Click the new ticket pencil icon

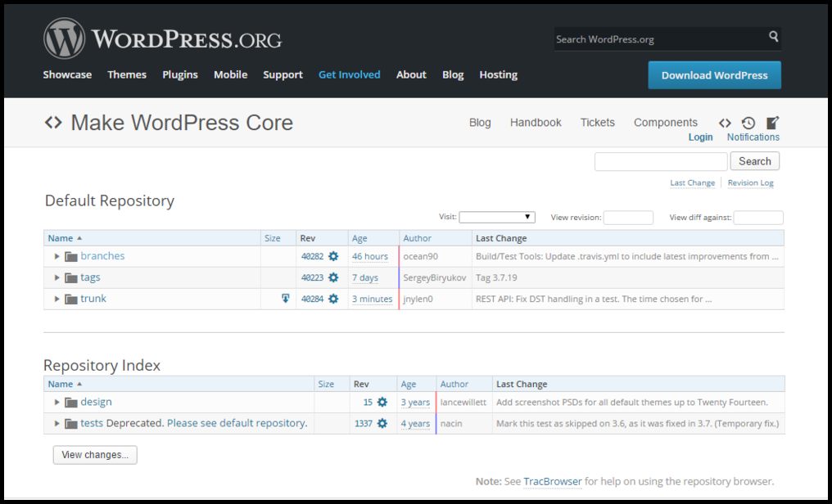tap(772, 123)
